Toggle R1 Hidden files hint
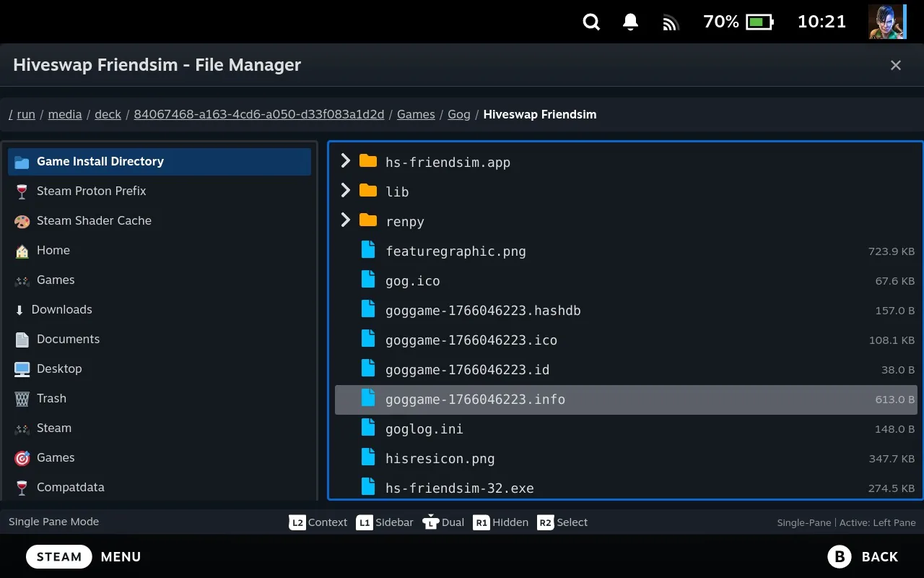Image resolution: width=924 pixels, height=578 pixels. tap(501, 522)
